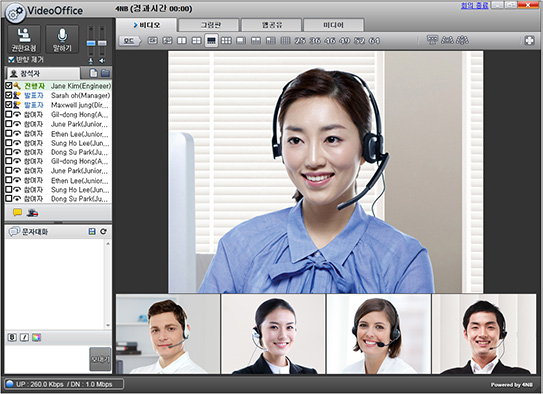Select participant row Jane Kim(Engineer)
Image resolution: width=543 pixels, height=394 pixels.
click(x=58, y=86)
